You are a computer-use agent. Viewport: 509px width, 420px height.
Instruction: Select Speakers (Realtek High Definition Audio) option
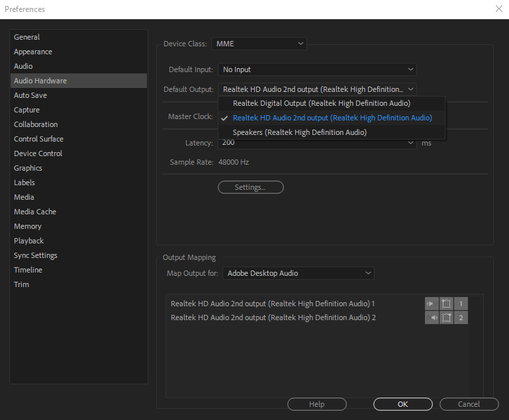point(299,132)
